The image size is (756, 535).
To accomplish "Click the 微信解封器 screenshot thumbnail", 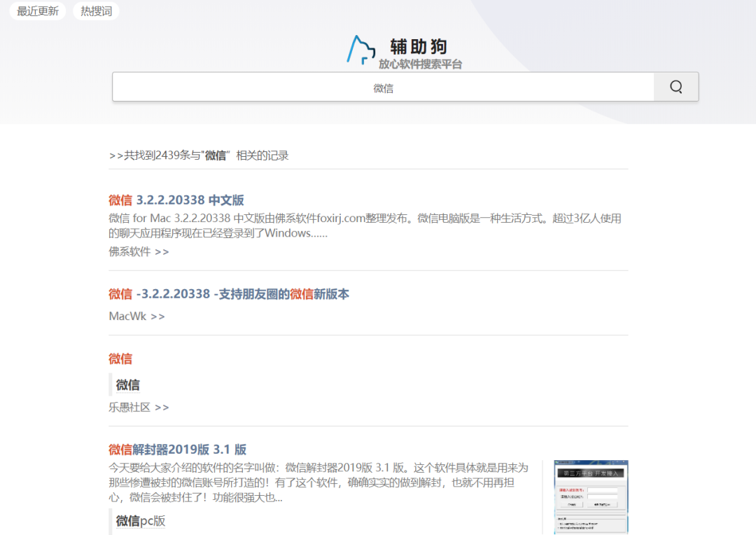I will [591, 496].
